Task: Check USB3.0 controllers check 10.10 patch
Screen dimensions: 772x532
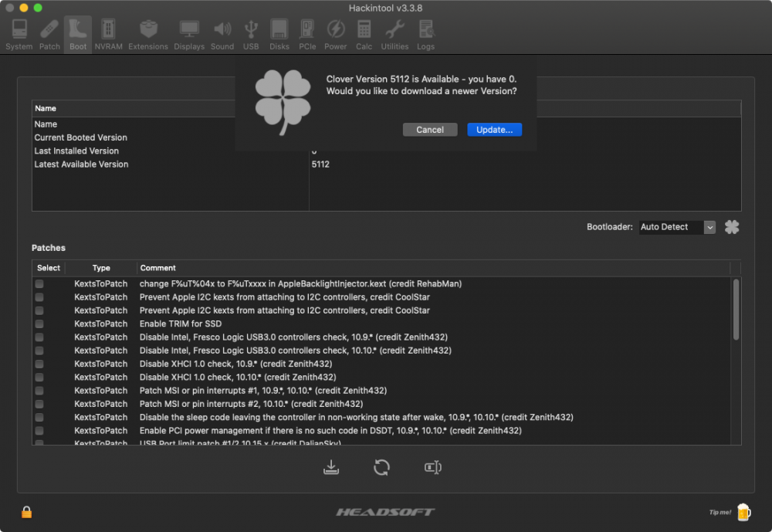Action: 39,351
